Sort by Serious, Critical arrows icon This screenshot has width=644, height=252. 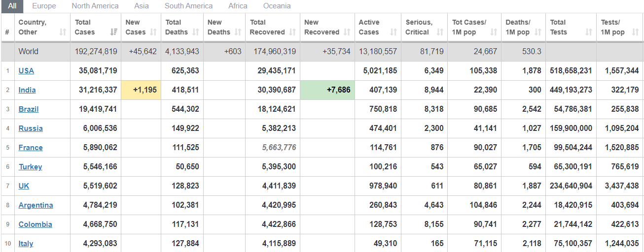point(440,32)
